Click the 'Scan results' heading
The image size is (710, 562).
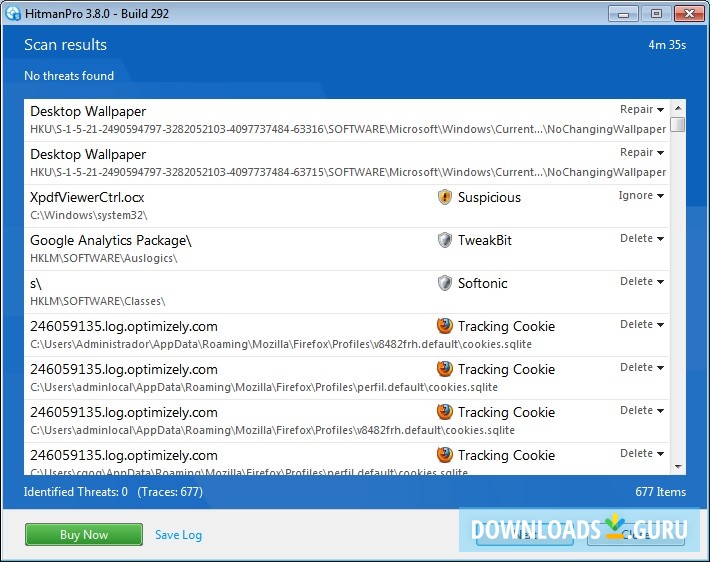(x=66, y=44)
